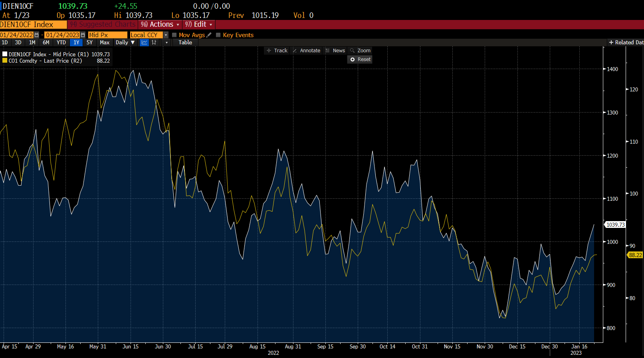
Task: Open the 96) Actions menu
Action: click(x=160, y=24)
